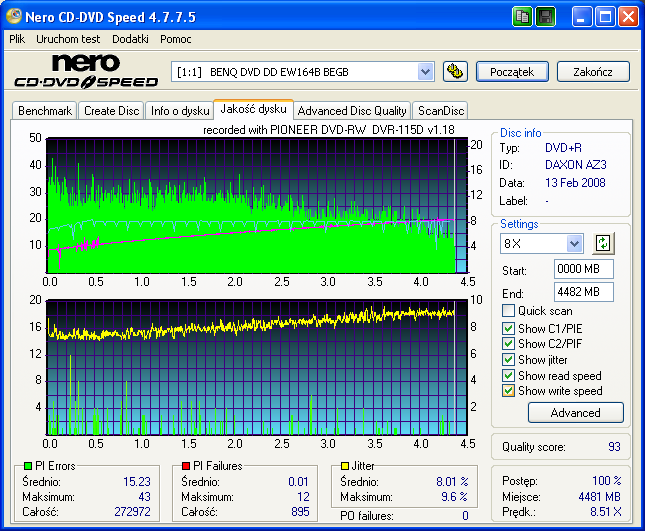Click the PI Errors upper graph
The height and width of the screenshot is (531, 645).
[257, 206]
